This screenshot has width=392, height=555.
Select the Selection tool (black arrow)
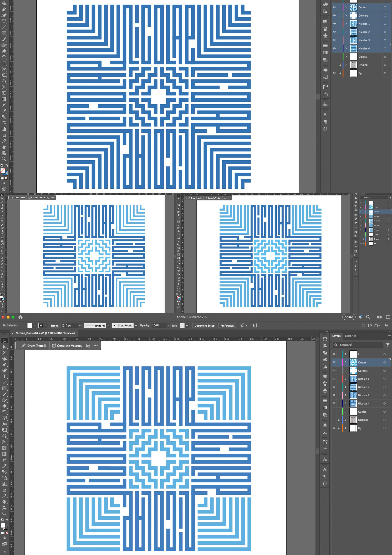tap(4, 341)
